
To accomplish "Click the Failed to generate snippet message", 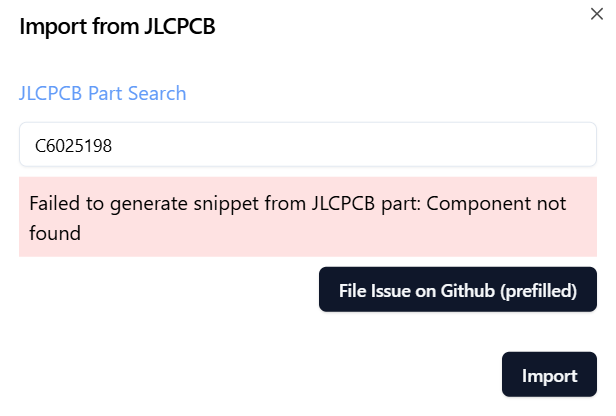I will pos(200,204).
